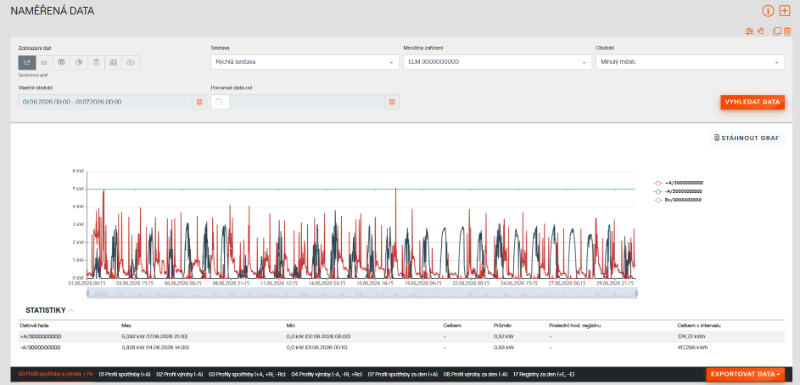Click the Průměr value 0,52 kW

504,337
